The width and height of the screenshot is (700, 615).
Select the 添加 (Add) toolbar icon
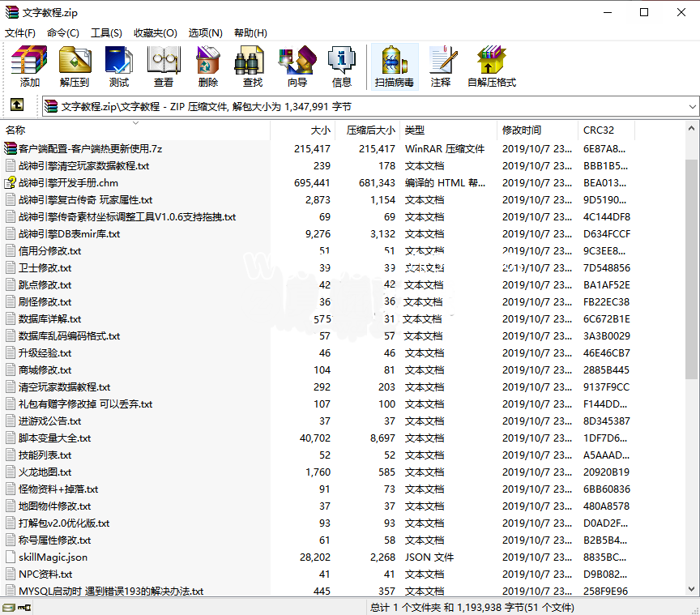pyautogui.click(x=29, y=66)
